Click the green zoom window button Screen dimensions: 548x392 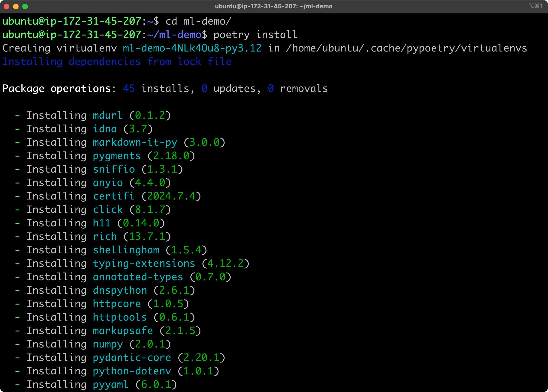click(x=25, y=6)
